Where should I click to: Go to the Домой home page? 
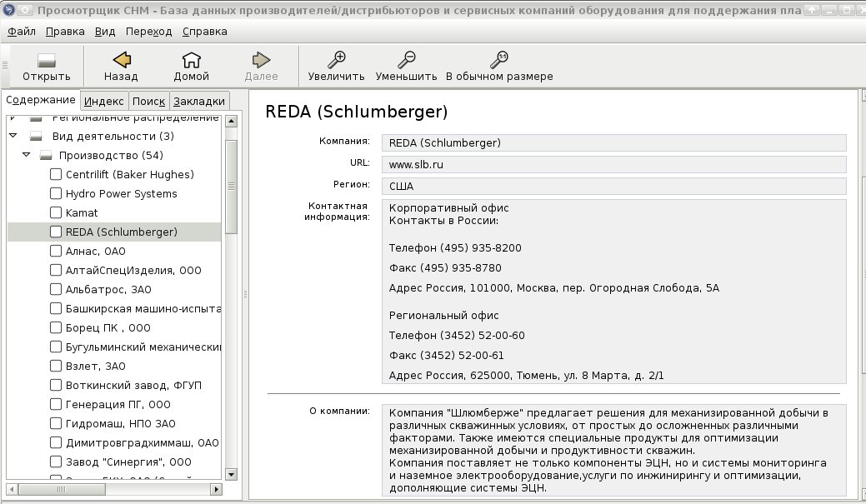tap(191, 60)
